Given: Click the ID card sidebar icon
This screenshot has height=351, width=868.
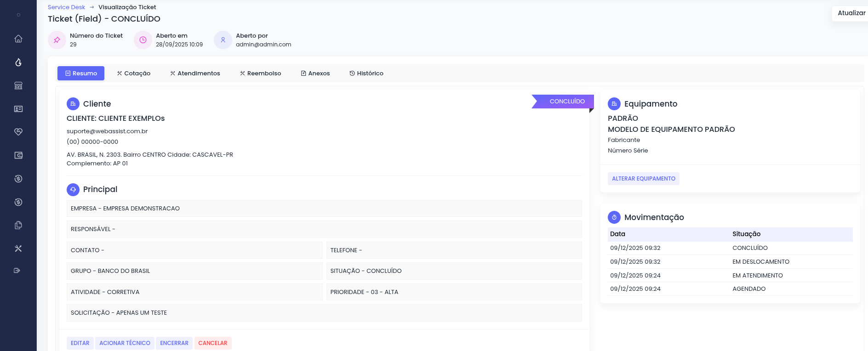Looking at the screenshot, I should pos(18,109).
